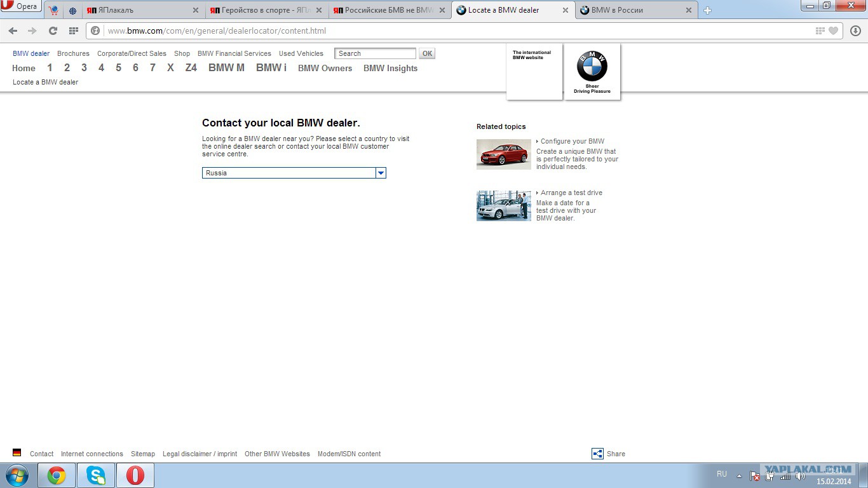Open Skype from the taskbar
The width and height of the screenshot is (868, 488).
pyautogui.click(x=96, y=475)
